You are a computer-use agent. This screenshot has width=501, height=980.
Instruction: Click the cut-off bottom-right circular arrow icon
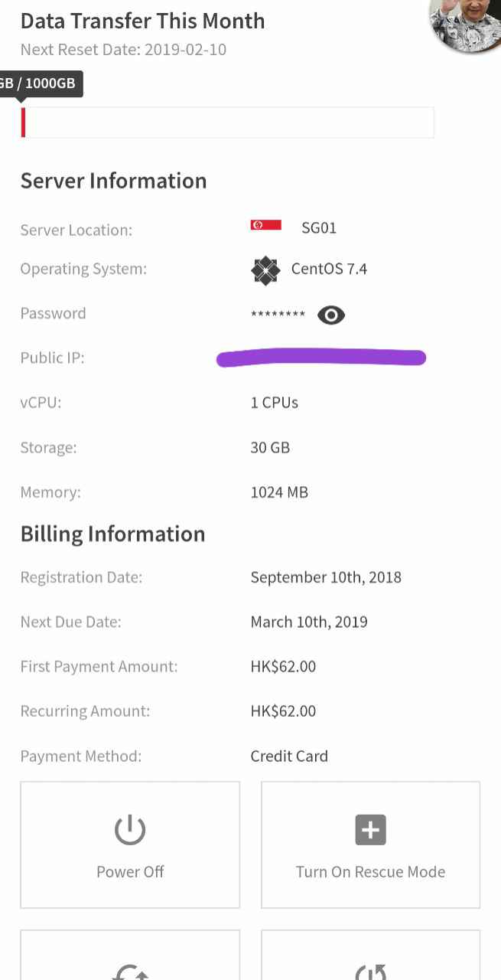[370, 971]
